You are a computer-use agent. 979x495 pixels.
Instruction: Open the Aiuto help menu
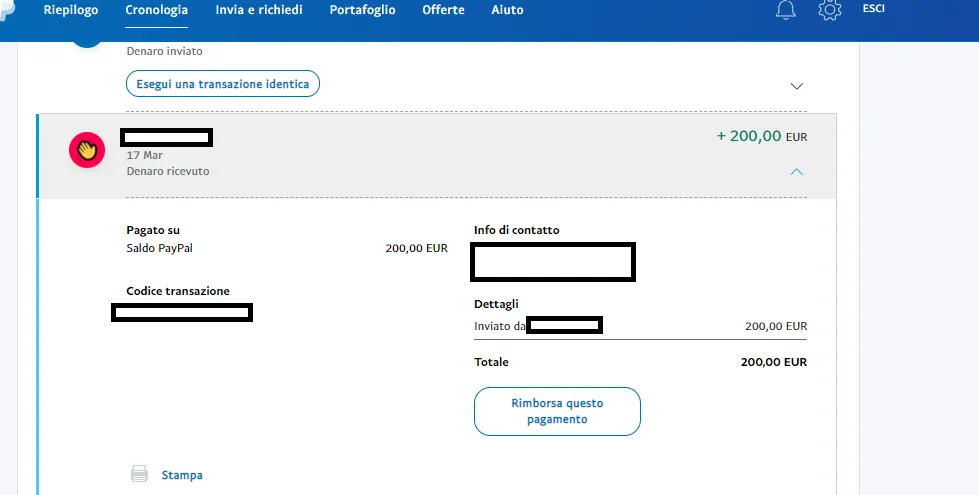tap(507, 10)
